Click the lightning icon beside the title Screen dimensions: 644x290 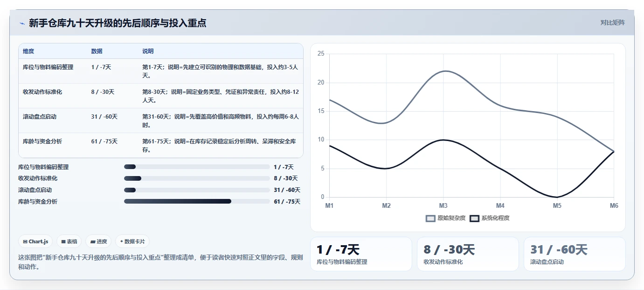(22, 23)
